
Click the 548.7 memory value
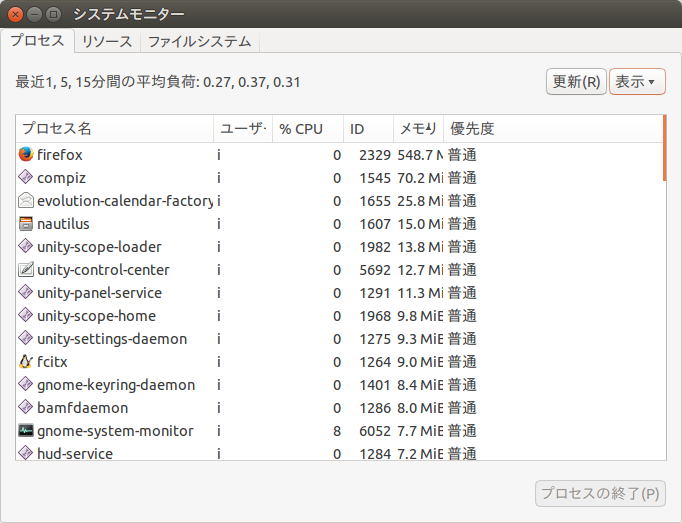point(420,155)
